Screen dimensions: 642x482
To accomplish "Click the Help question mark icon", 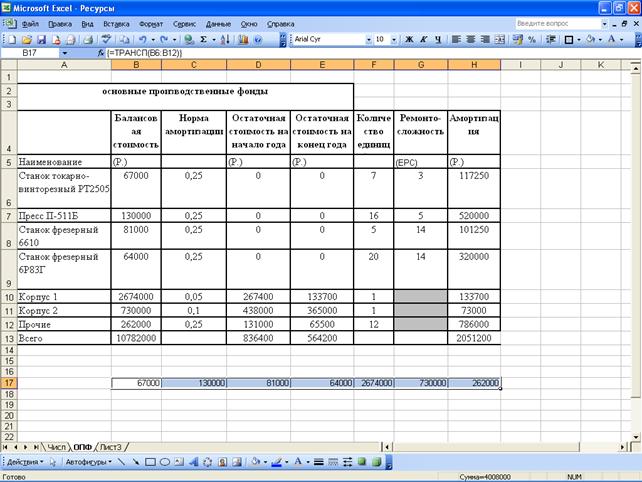I will tap(258, 39).
